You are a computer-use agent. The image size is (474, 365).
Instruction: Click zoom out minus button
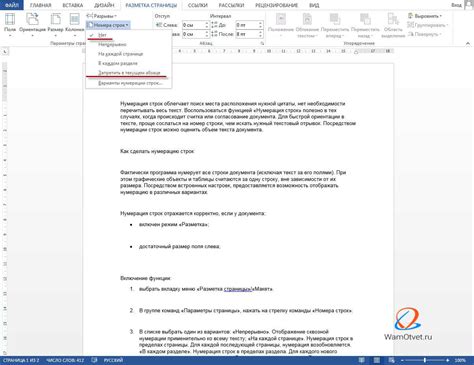click(x=402, y=360)
